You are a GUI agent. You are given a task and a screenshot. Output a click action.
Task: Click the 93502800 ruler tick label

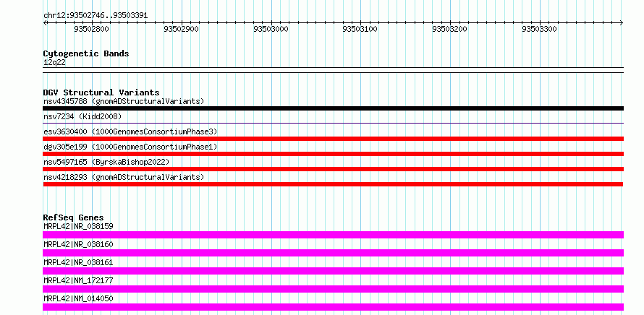[92, 29]
